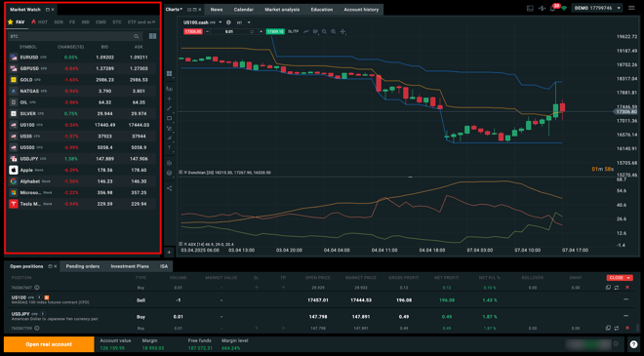Select the rectangle shape drawing tool
Image resolution: width=644 pixels, height=356 pixels.
(169, 118)
